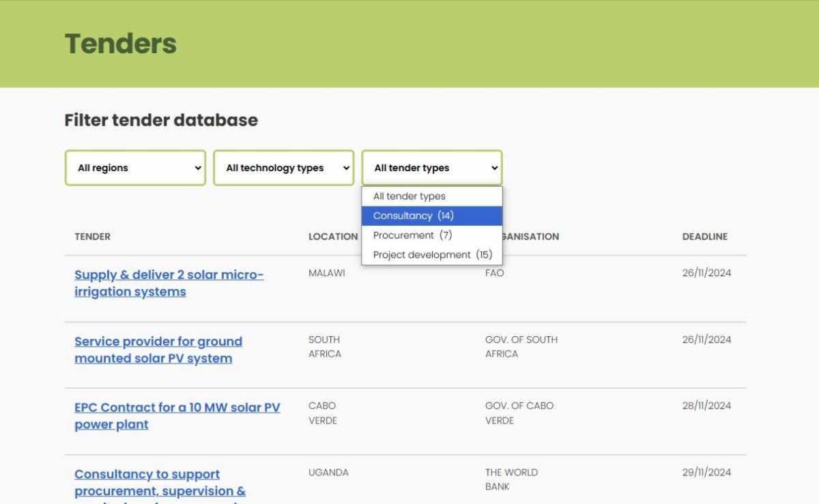The height and width of the screenshot is (504, 819).
Task: Click the Tenders page title
Action: point(121,44)
